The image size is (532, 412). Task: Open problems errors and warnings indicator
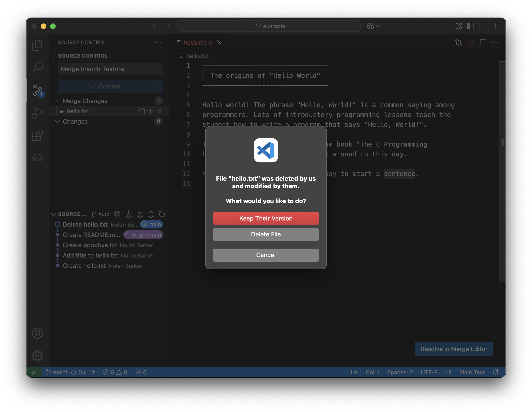[115, 372]
